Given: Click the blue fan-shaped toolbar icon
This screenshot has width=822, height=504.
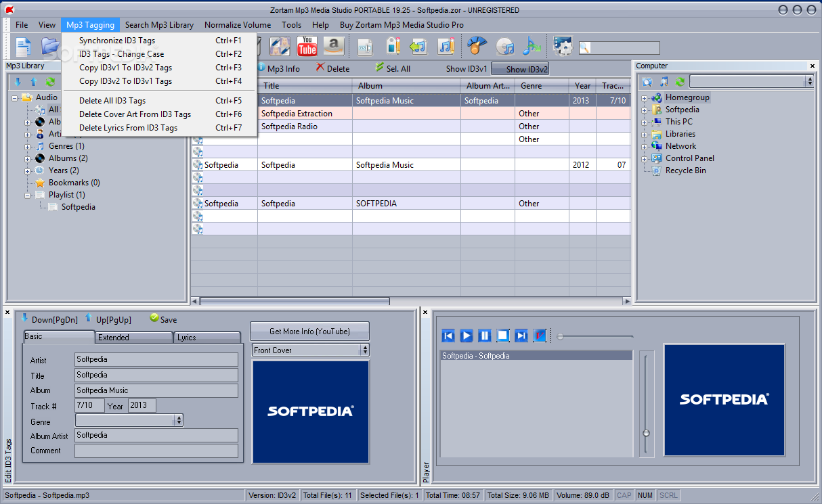Looking at the screenshot, I should tap(477, 46).
